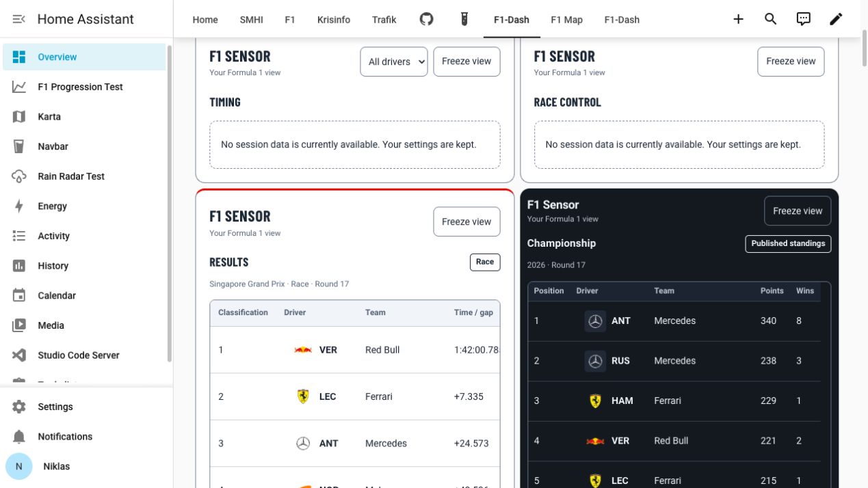Open the test tube icon tab
The height and width of the screenshot is (488, 868).
point(464,19)
